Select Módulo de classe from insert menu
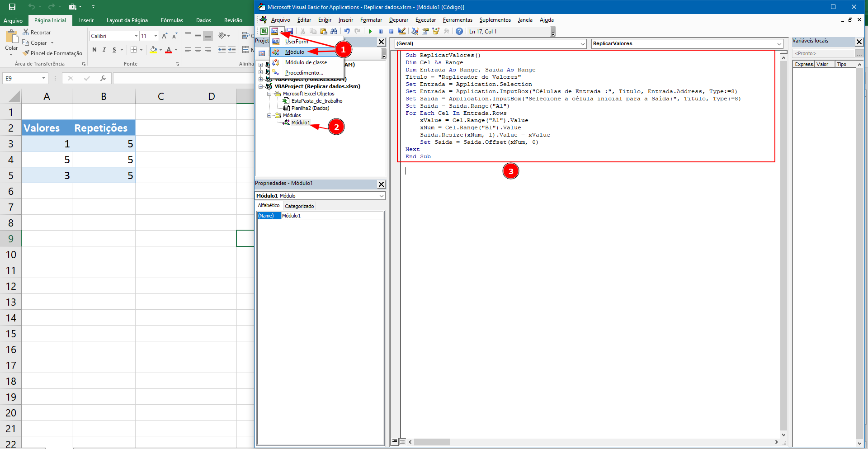The width and height of the screenshot is (868, 449). coord(306,62)
